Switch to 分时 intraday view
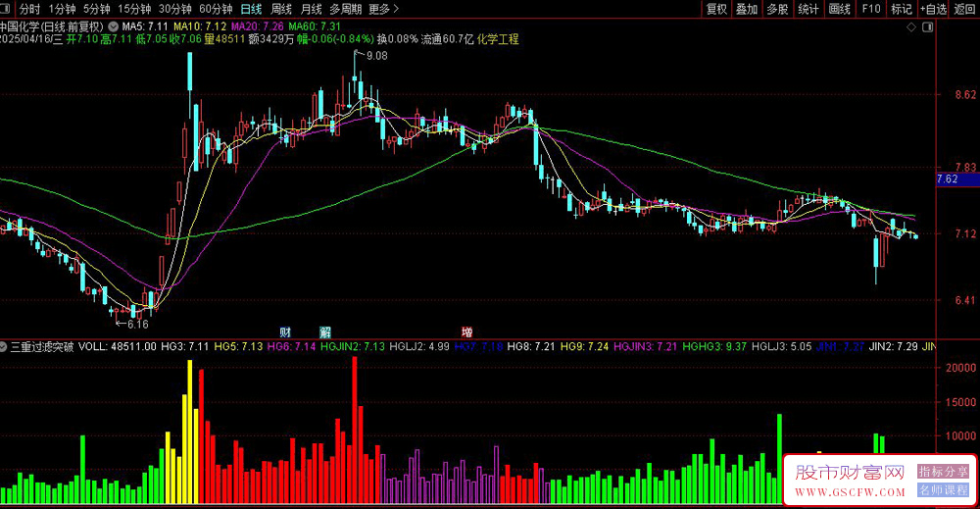The width and height of the screenshot is (980, 509). pos(30,9)
